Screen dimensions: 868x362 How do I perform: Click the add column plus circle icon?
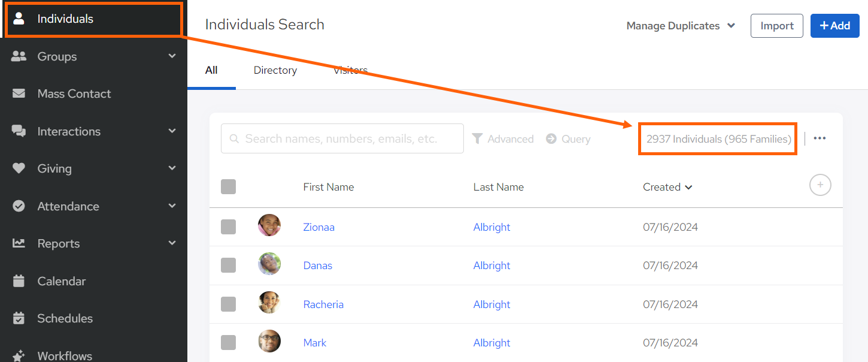tap(820, 185)
